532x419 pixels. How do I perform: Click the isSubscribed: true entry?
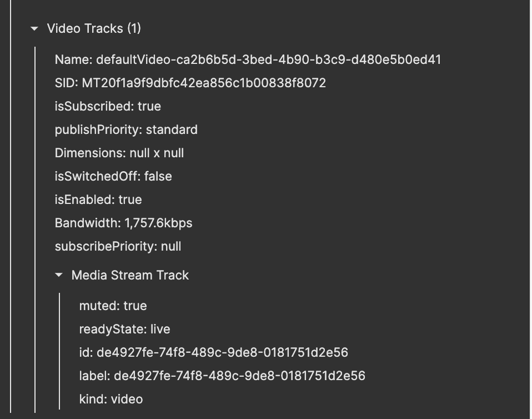tap(108, 106)
